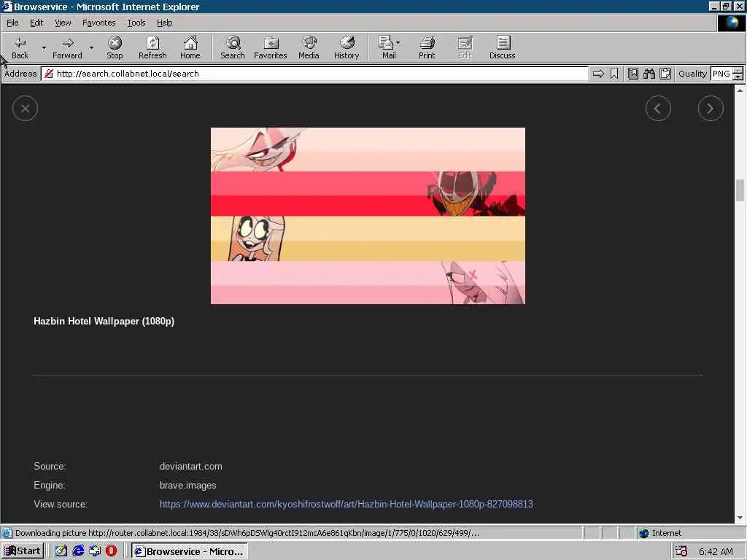Open the Search pane from the toolbar
Viewport: 747px width, 560px height.
click(233, 47)
